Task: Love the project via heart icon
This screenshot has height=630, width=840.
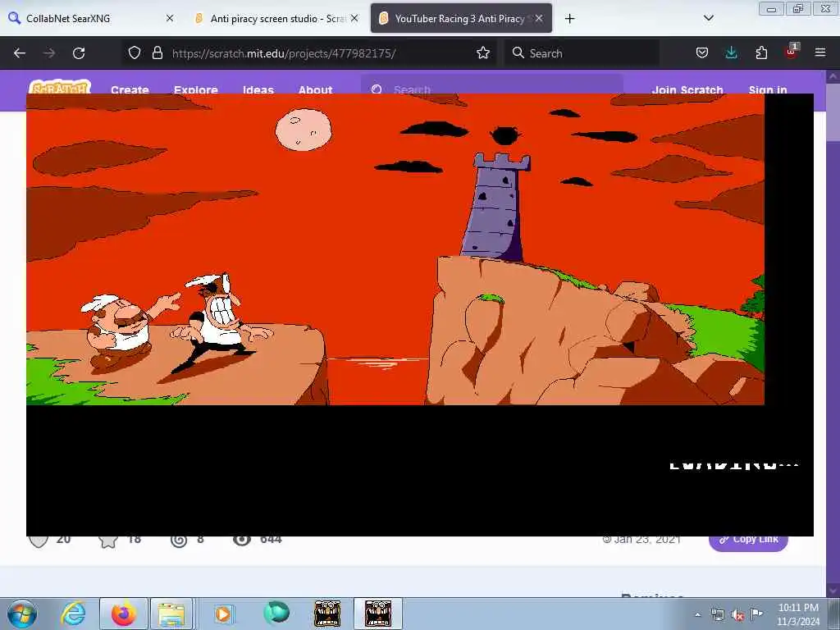Action: [39, 541]
